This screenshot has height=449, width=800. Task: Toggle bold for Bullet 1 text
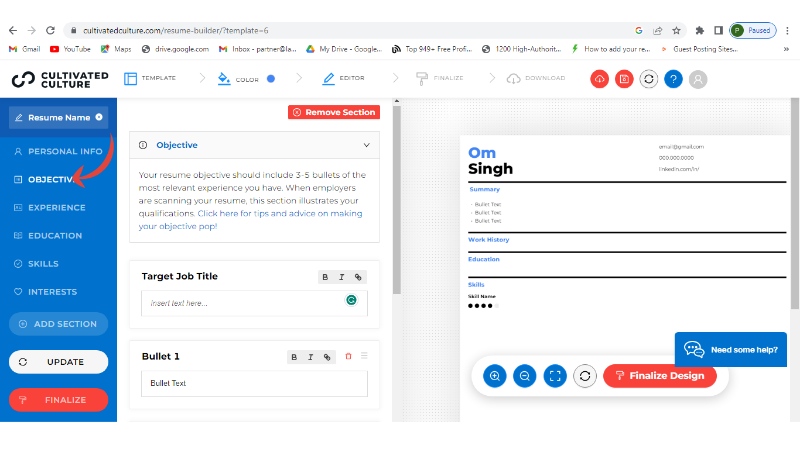(x=294, y=357)
